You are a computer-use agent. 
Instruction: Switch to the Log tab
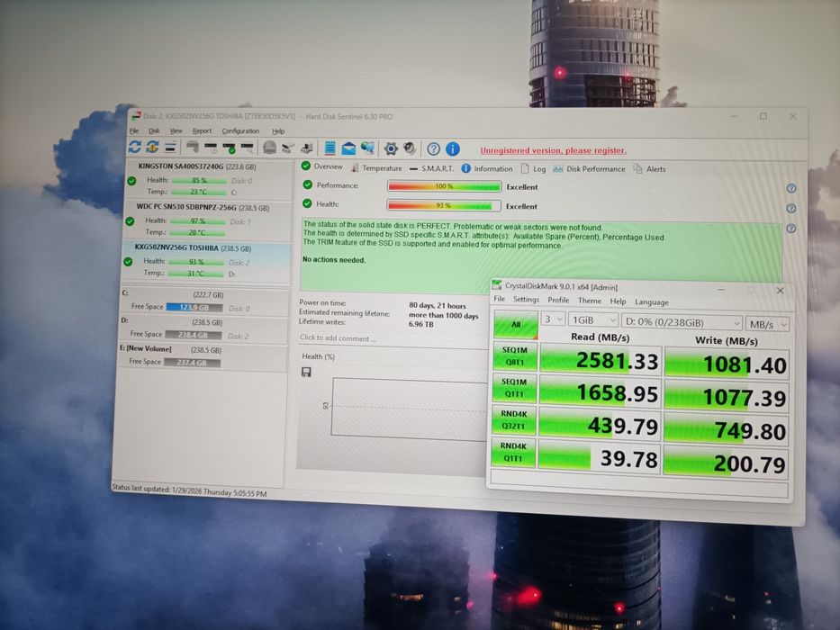coord(534,169)
